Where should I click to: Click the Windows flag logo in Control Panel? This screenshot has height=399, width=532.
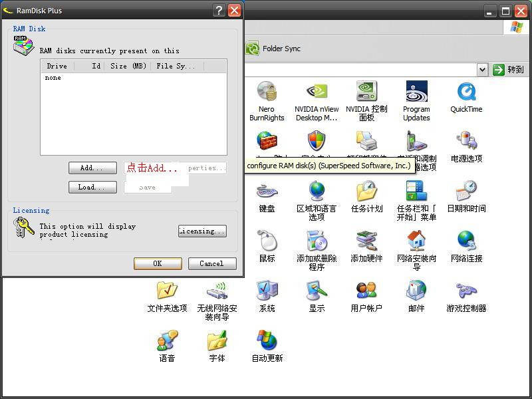point(516,27)
